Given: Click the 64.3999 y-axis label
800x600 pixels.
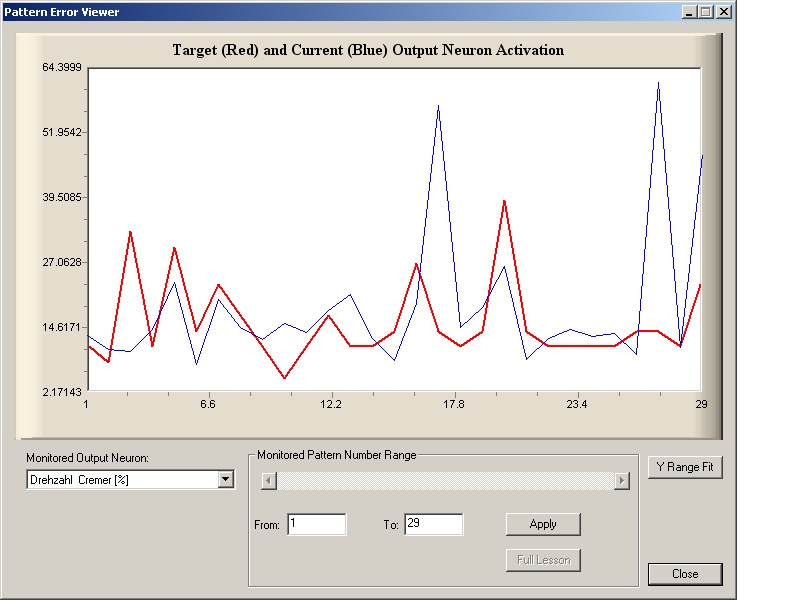Looking at the screenshot, I should pyautogui.click(x=62, y=68).
